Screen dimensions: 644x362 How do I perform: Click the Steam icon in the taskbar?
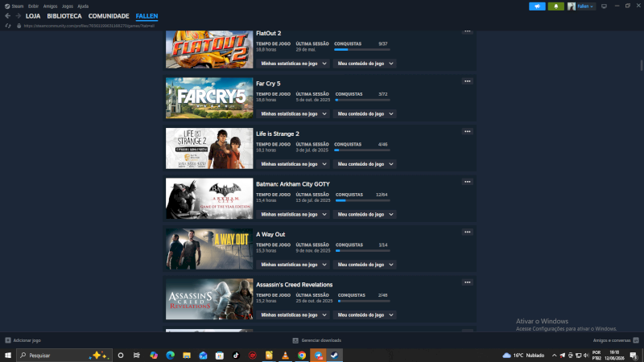[x=335, y=356]
